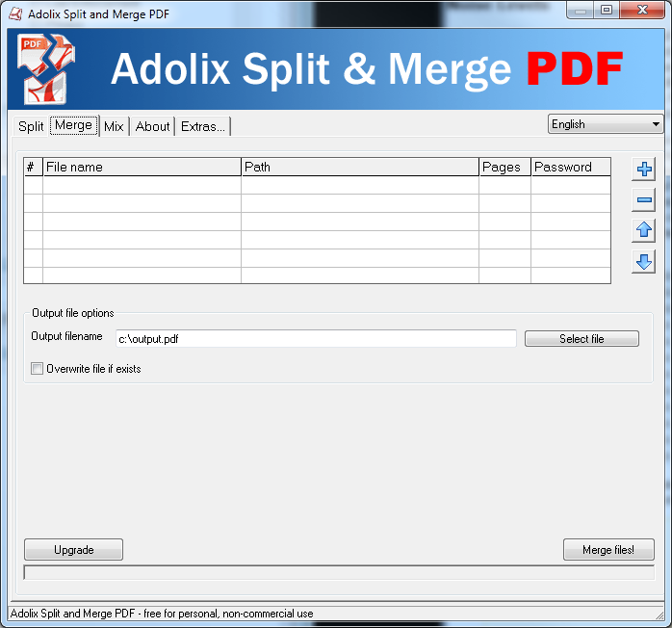The image size is (672, 628).
Task: Maximize the Adolix window
Action: pos(607,11)
